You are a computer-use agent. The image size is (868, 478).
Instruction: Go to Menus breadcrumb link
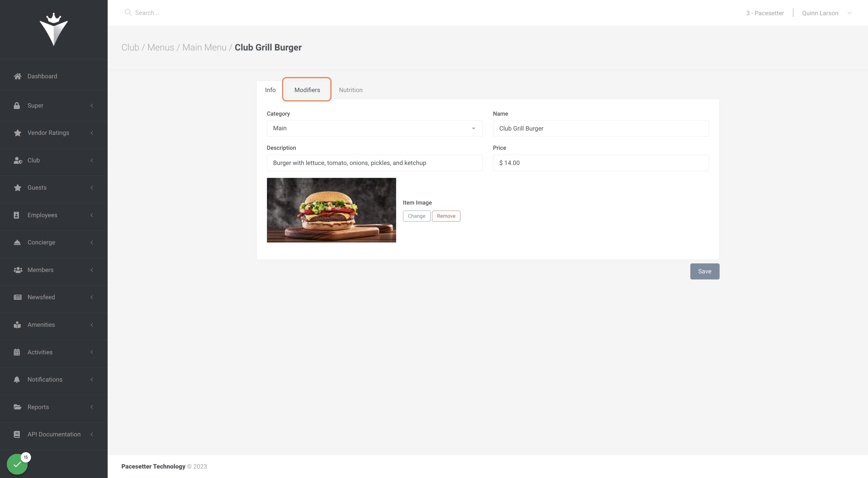tap(161, 48)
